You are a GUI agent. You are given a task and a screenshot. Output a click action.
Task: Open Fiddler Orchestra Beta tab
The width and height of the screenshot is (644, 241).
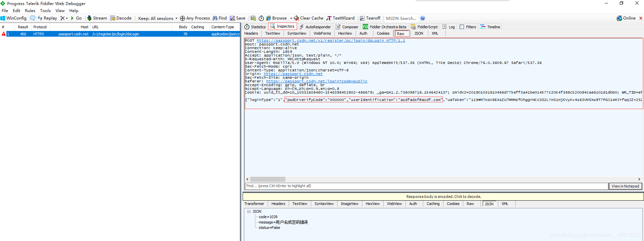pyautogui.click(x=384, y=27)
